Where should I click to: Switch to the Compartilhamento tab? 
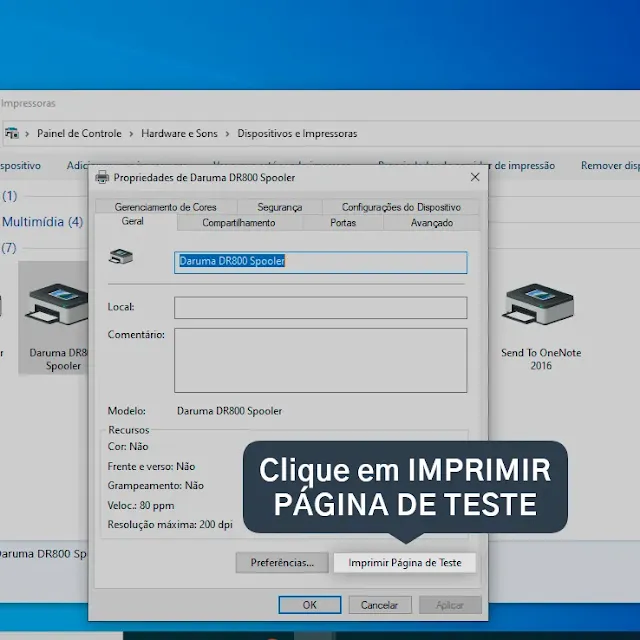coord(239,223)
